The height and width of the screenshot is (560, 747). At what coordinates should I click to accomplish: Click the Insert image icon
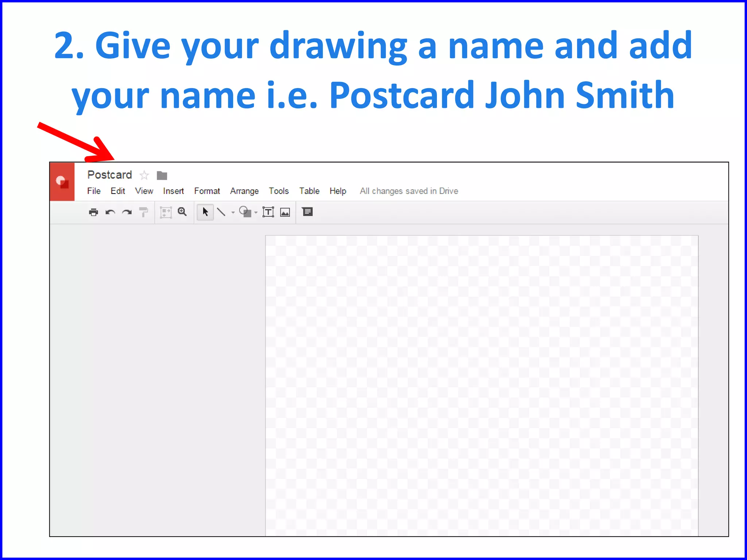[285, 212]
